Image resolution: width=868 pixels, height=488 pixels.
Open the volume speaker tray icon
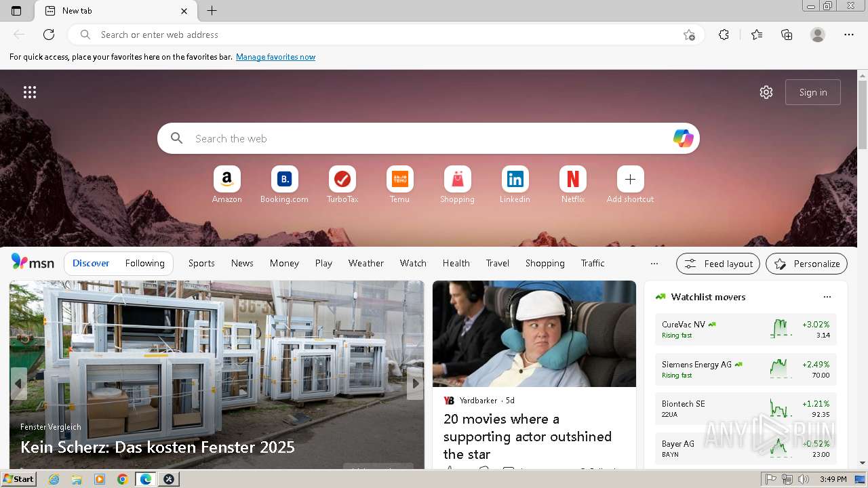804,479
